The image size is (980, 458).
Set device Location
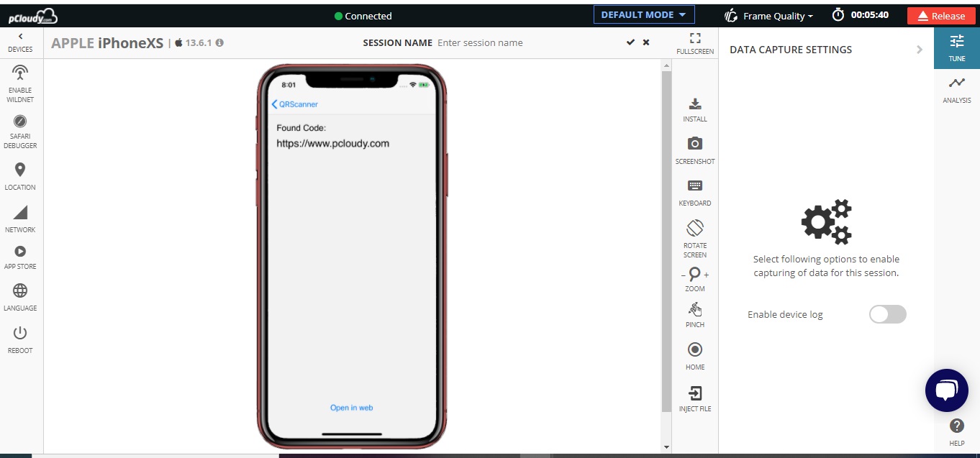coord(20,176)
